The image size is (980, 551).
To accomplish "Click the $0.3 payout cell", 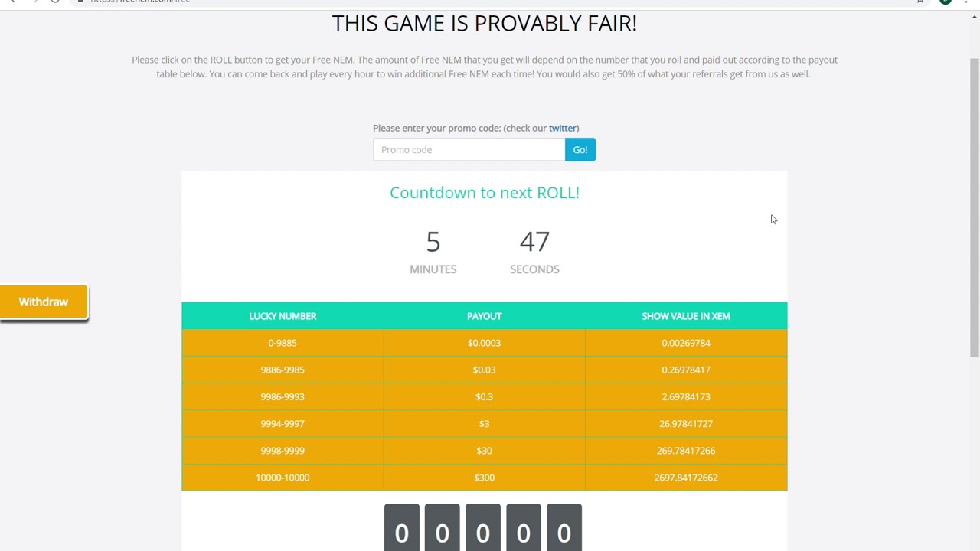I will click(484, 396).
